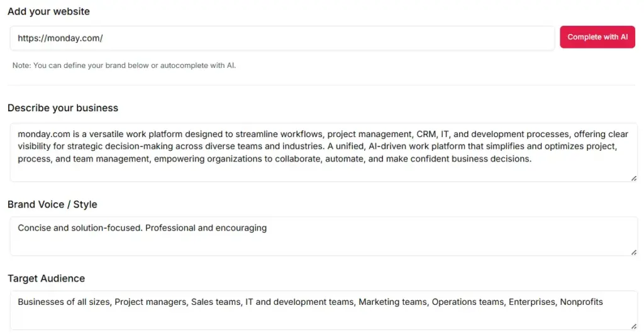Screen dimensions: 644x335
Task: Click the resize handle of the business description box
Action: click(633, 178)
